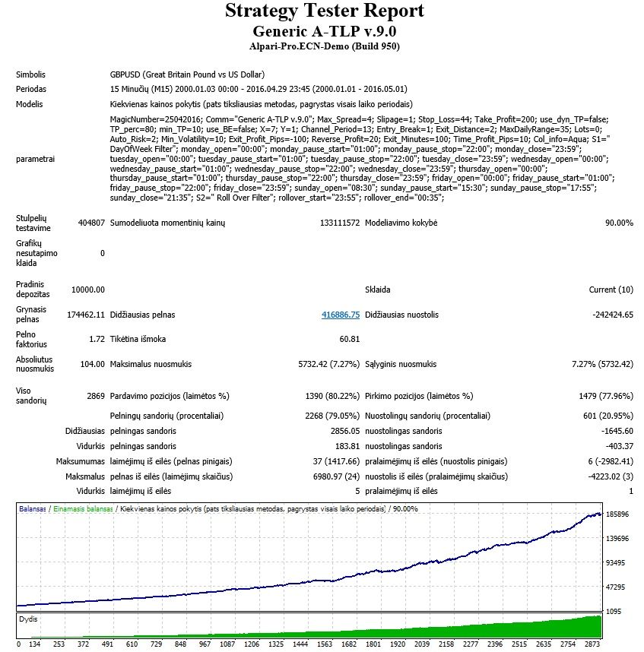Select the 5732.42 (7.27%) maximal drawdown
This screenshot has width=644, height=652.
328,364
